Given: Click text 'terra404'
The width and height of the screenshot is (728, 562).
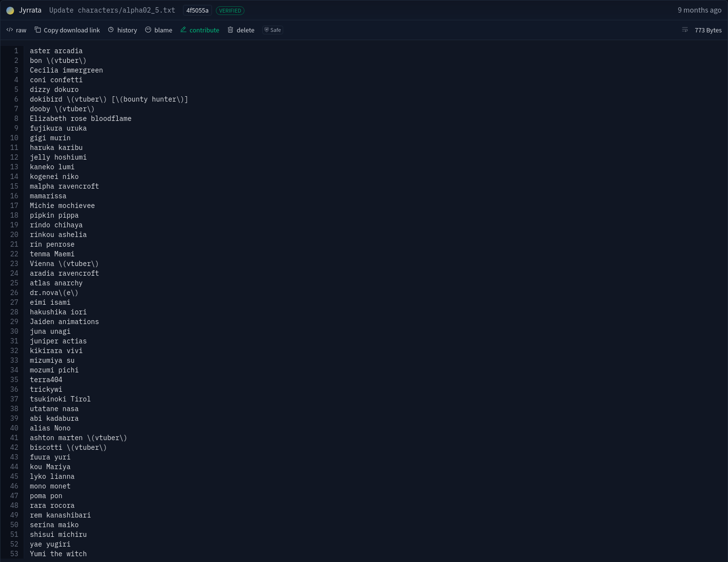Looking at the screenshot, I should 46,380.
